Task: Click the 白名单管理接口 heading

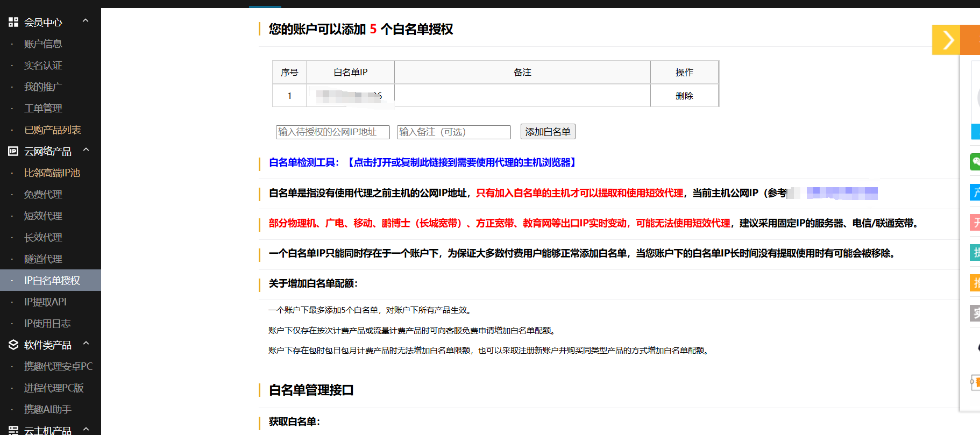Action: (x=311, y=390)
